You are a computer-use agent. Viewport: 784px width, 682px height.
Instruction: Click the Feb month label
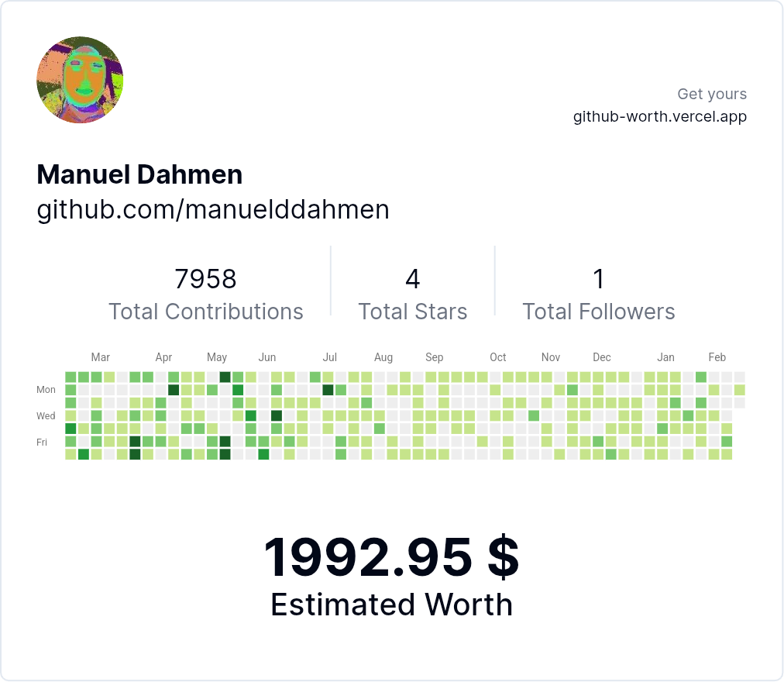click(x=717, y=357)
